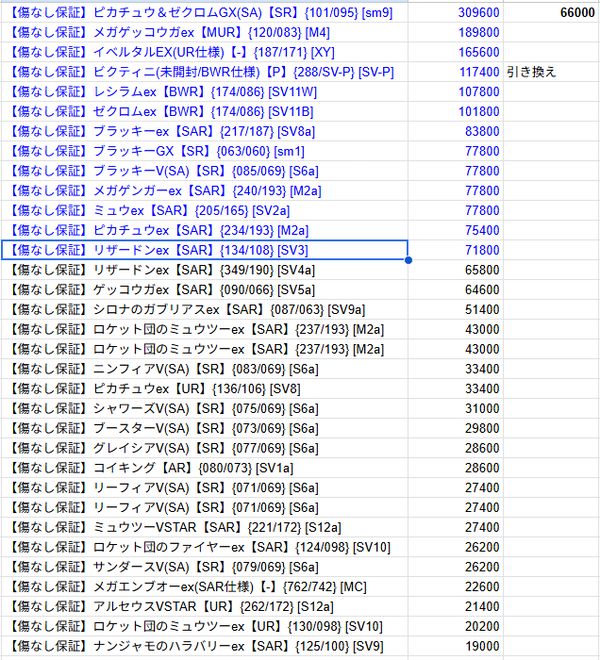The width and height of the screenshot is (600, 660).
Task: Click the 22600 price cell
Action: point(456,586)
